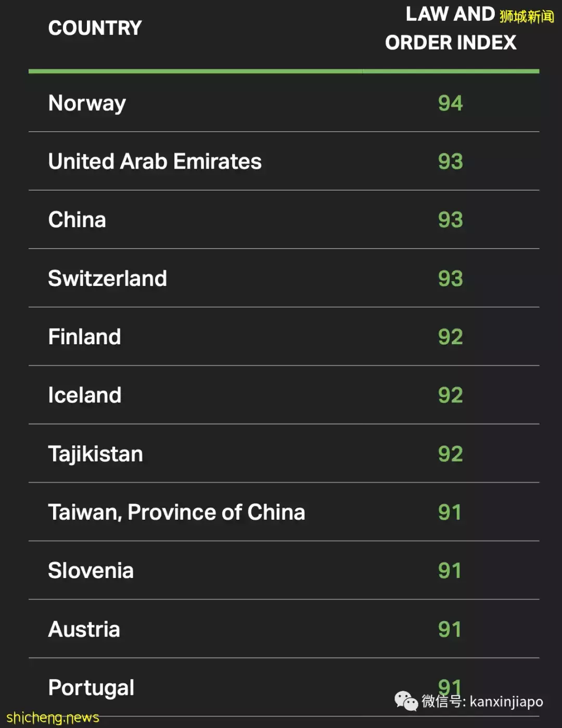Click the COUNTRY column header
The height and width of the screenshot is (728, 562).
(x=95, y=28)
